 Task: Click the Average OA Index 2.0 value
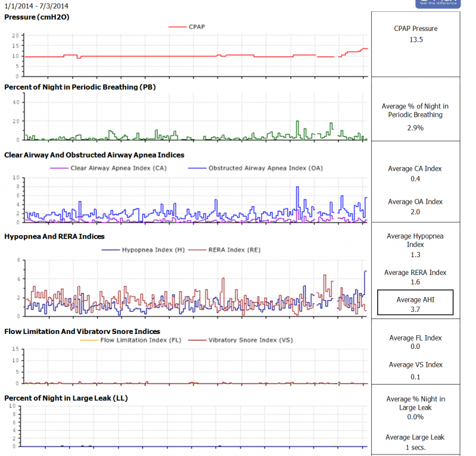pos(415,211)
